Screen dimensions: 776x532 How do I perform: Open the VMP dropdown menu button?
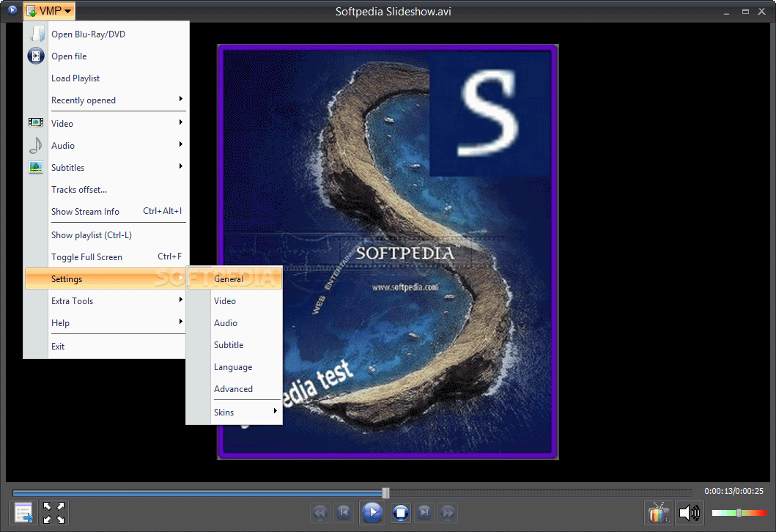[x=49, y=11]
